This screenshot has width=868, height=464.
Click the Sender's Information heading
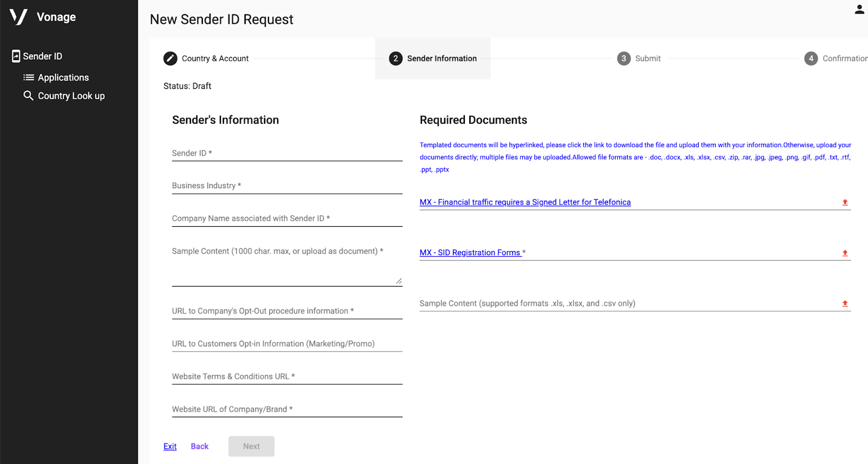point(226,120)
